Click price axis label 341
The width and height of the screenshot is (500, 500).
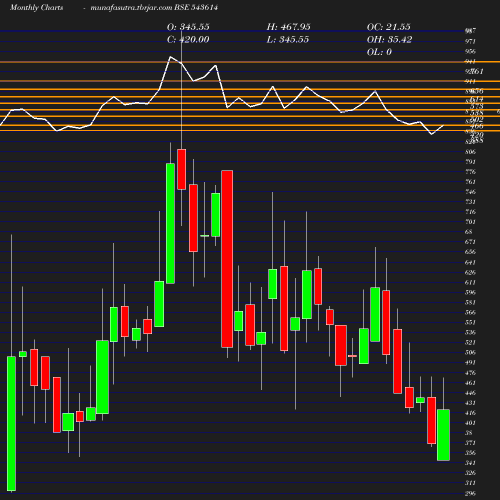click(470, 463)
